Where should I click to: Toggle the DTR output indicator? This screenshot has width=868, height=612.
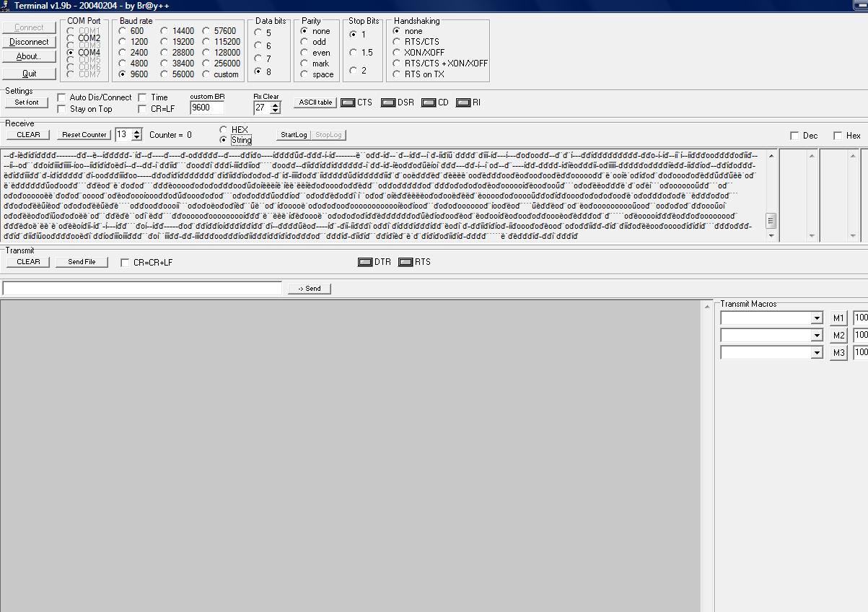[x=365, y=262]
